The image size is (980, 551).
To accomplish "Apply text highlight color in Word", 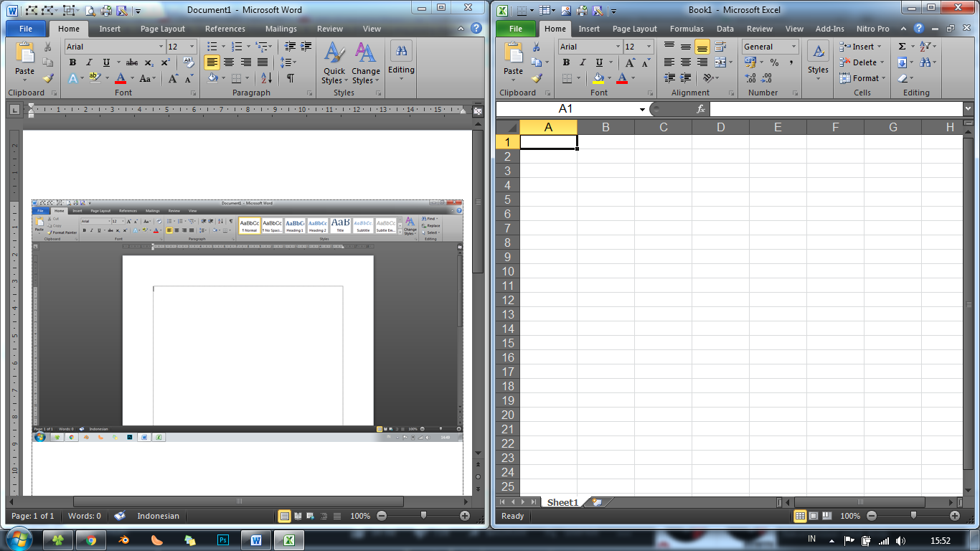I will tap(94, 78).
